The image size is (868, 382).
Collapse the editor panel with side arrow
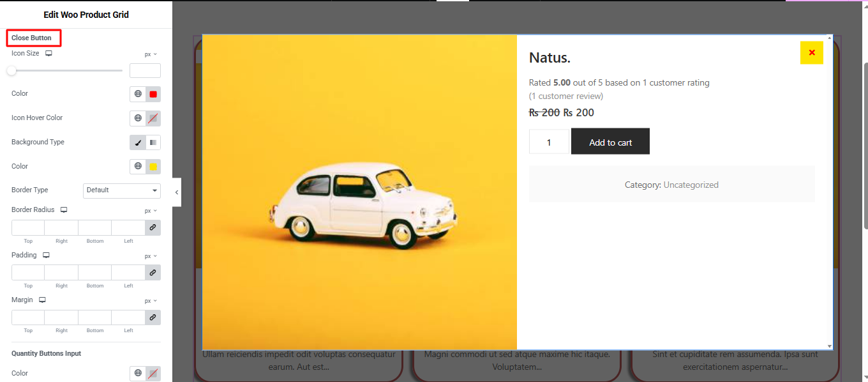coord(177,192)
